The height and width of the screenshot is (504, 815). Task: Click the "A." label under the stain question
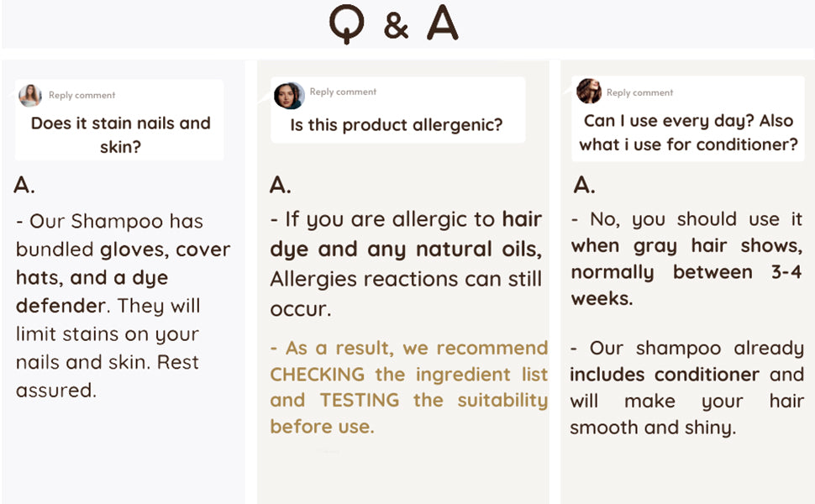coord(24,186)
